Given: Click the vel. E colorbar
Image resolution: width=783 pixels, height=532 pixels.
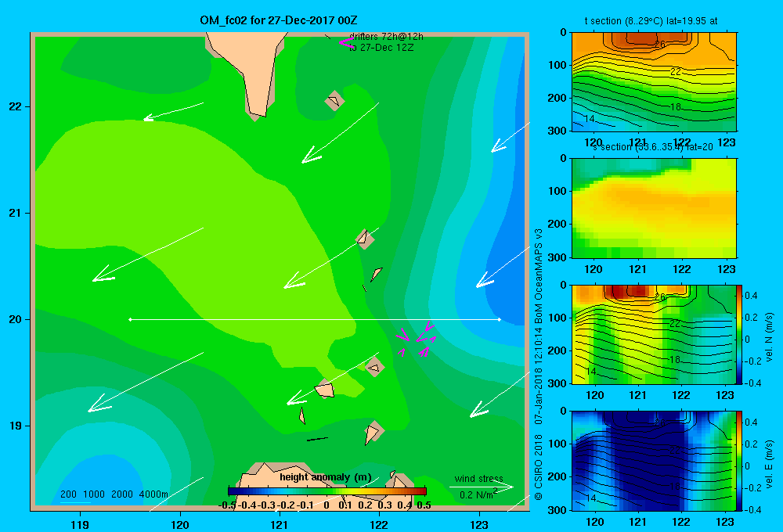Looking at the screenshot, I should tap(739, 461).
